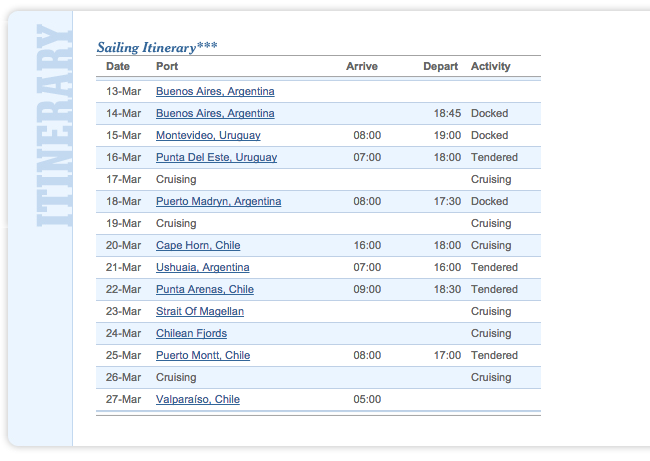The height and width of the screenshot is (461, 650).
Task: Select the Puerto Madryn, Argentina link
Action: coord(218,202)
